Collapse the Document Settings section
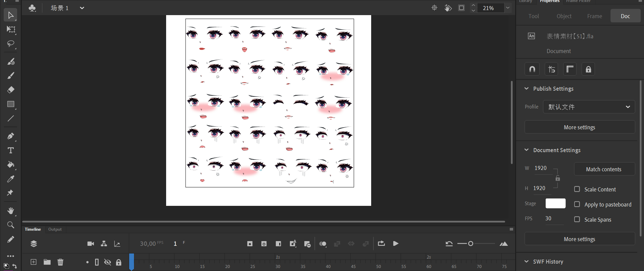The width and height of the screenshot is (644, 271). click(527, 150)
